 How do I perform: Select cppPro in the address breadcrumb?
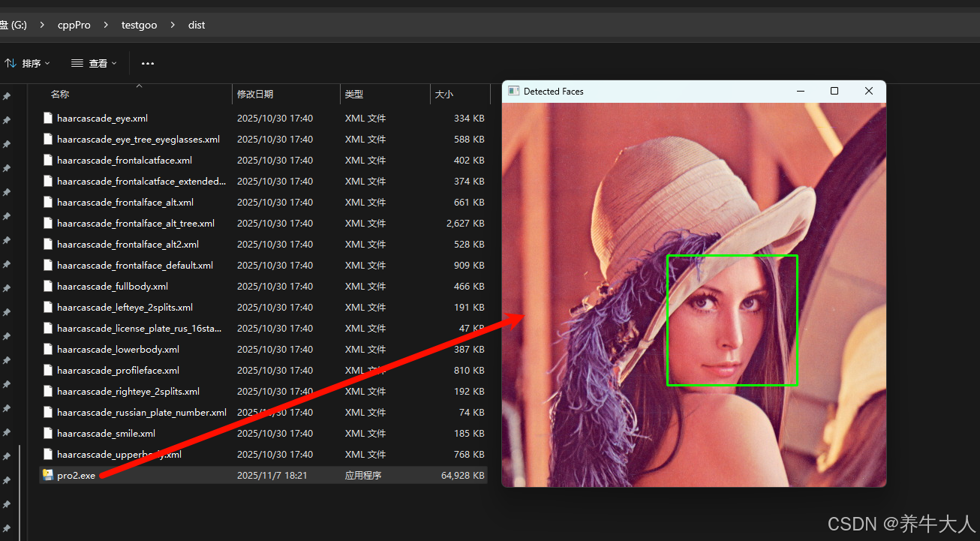click(74, 25)
